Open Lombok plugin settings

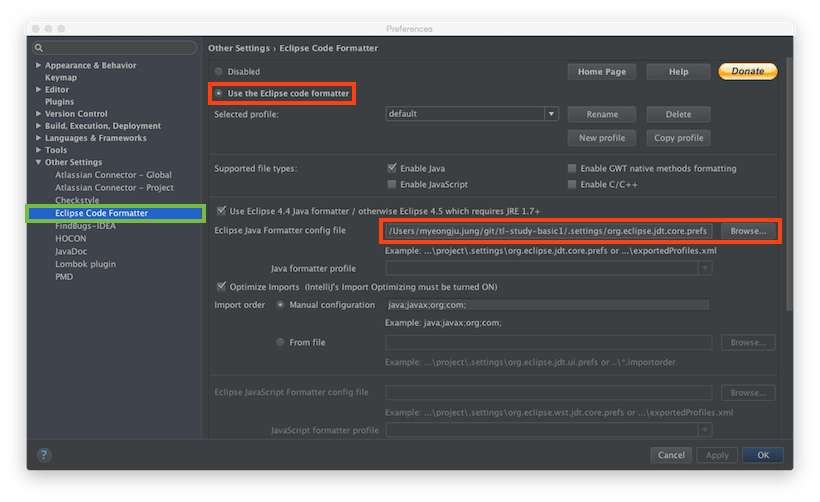[x=85, y=264]
